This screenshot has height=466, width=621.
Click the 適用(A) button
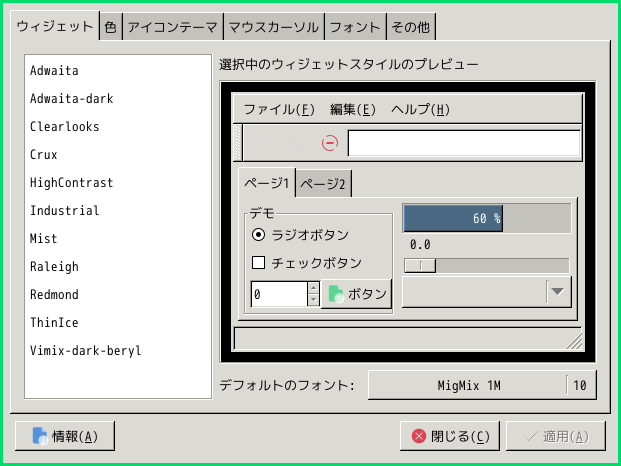[556, 436]
